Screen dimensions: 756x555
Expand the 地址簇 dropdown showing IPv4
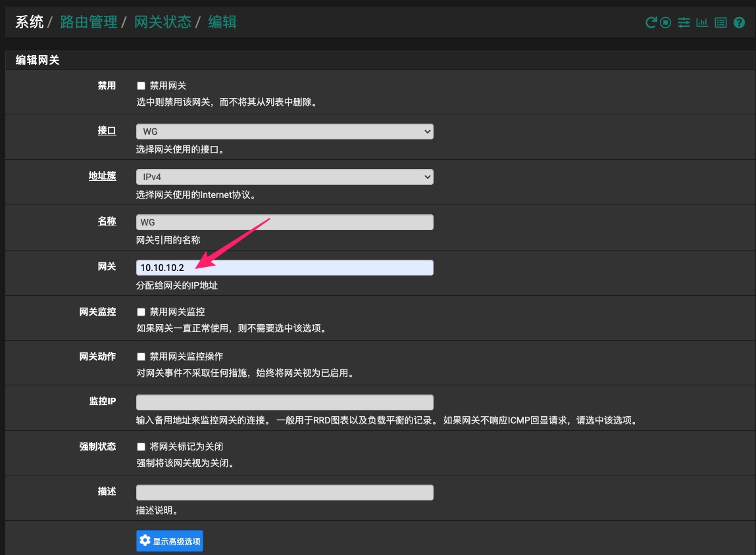pyautogui.click(x=284, y=177)
